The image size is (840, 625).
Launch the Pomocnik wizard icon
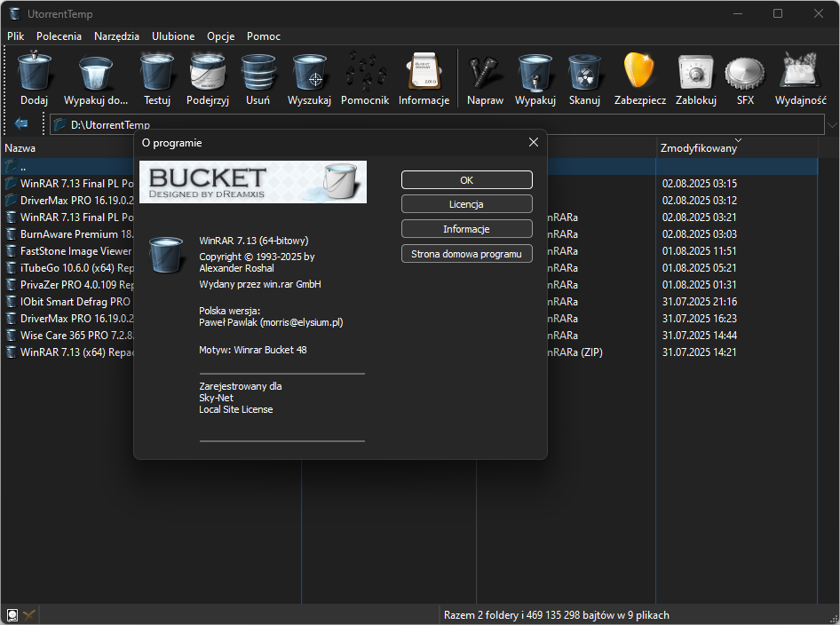click(x=365, y=71)
